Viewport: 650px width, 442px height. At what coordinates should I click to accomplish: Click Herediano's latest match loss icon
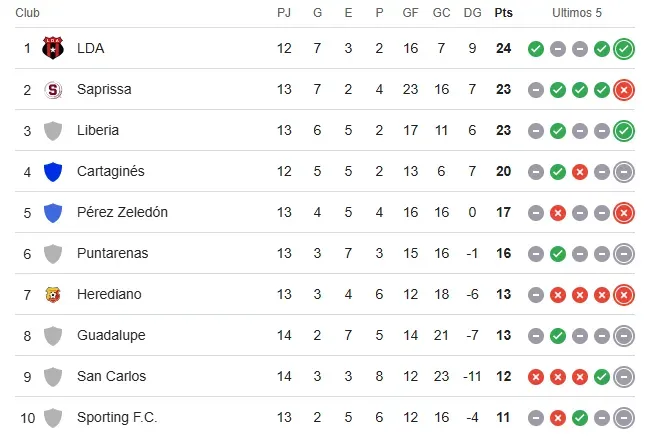click(x=624, y=294)
